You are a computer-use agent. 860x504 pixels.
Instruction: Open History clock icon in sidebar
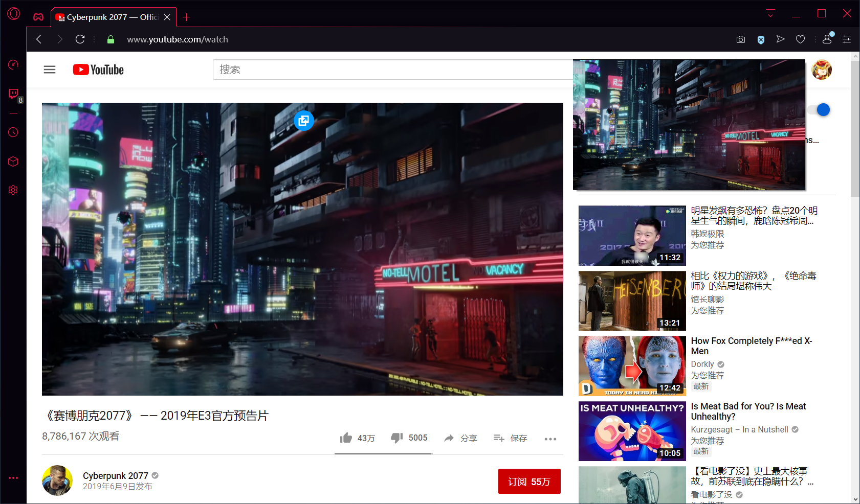(13, 132)
